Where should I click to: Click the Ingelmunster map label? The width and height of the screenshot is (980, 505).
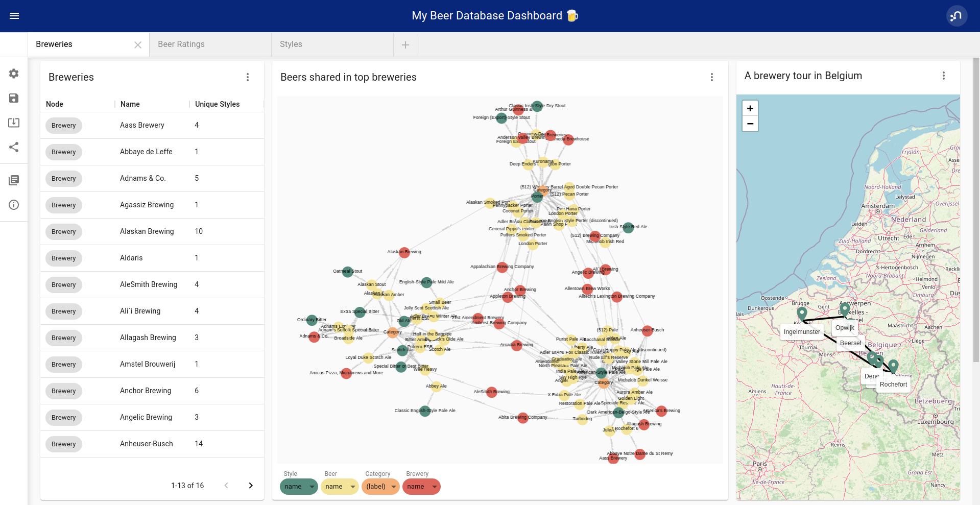[802, 332]
